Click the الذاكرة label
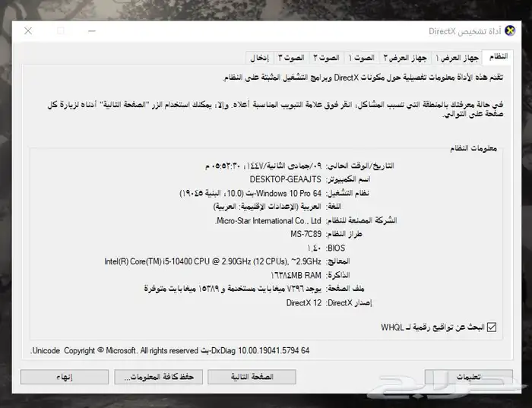 click(338, 275)
